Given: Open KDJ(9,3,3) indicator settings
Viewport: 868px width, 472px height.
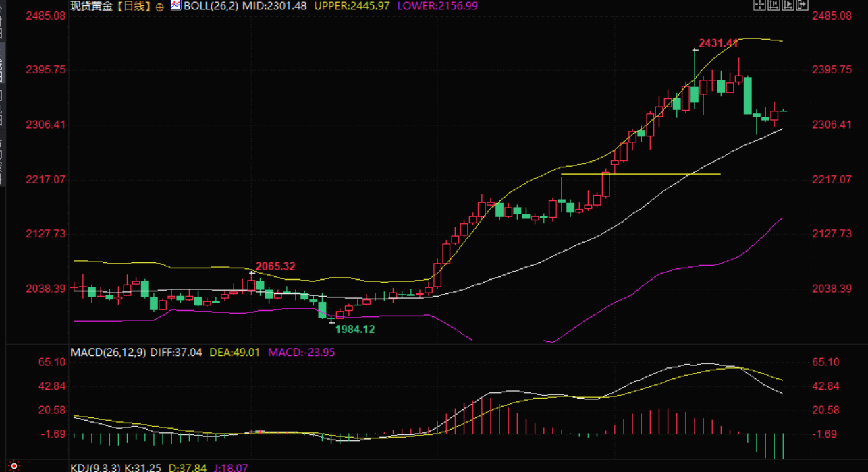Looking at the screenshot, I should pos(95,467).
